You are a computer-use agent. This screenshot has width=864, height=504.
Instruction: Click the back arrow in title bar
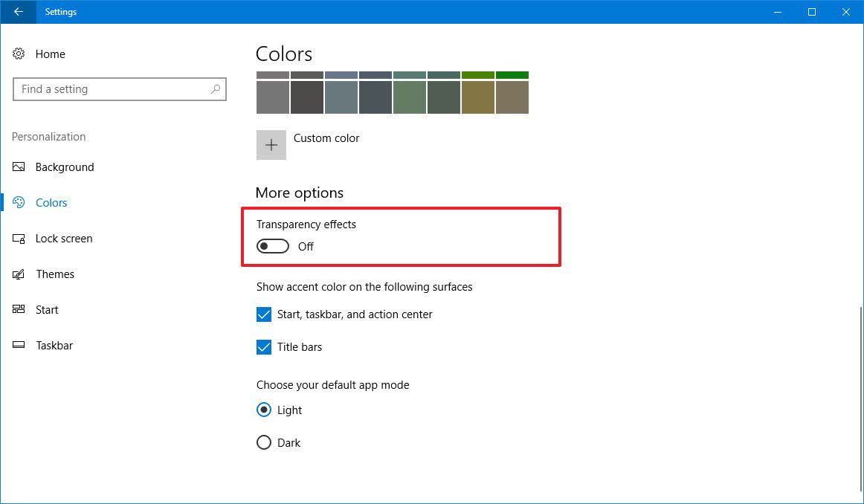(18, 12)
